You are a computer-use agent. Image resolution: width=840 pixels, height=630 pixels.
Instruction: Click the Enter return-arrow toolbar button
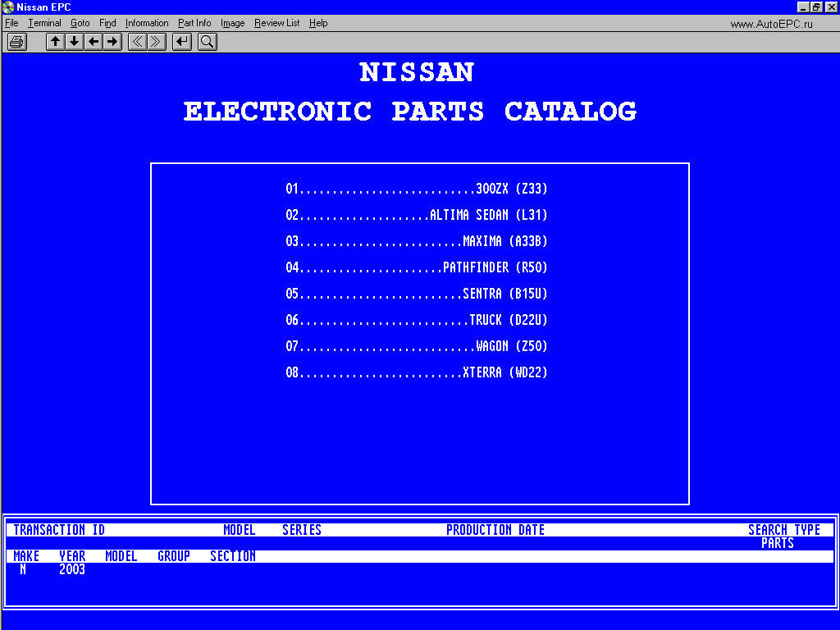pyautogui.click(x=182, y=42)
